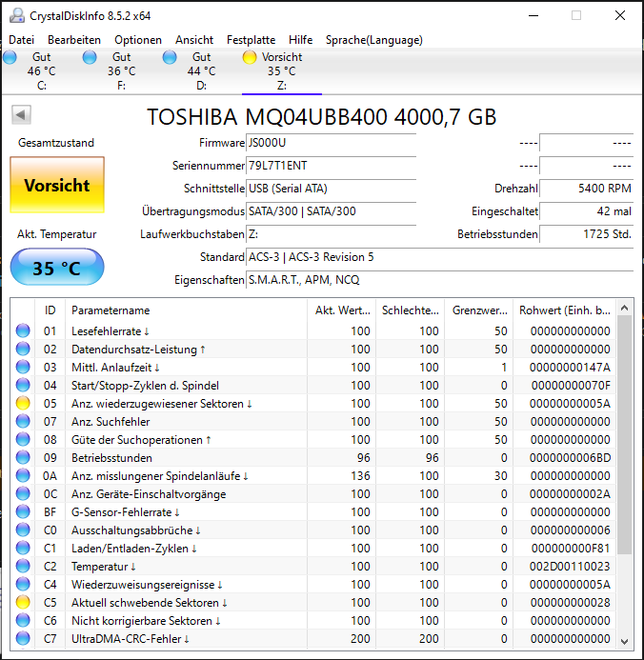Click the ID column header
Viewport: 644px width, 660px height.
(50, 310)
